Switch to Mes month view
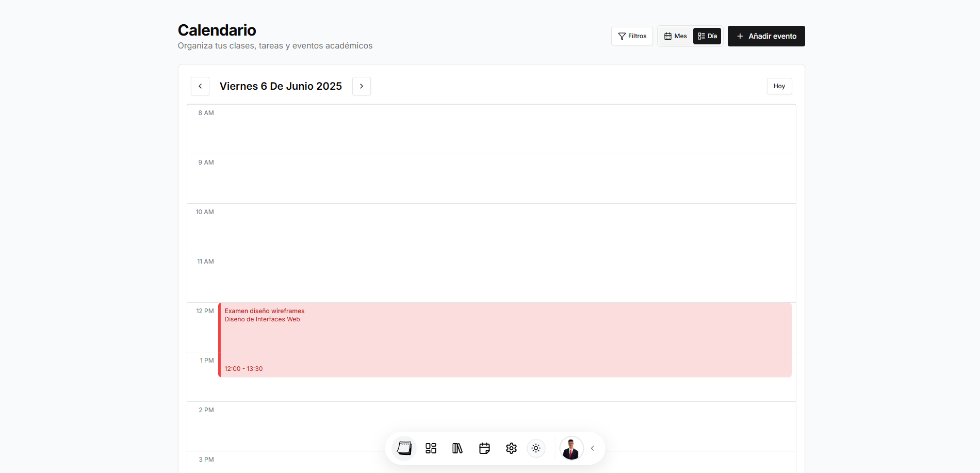980x473 pixels. (x=676, y=36)
